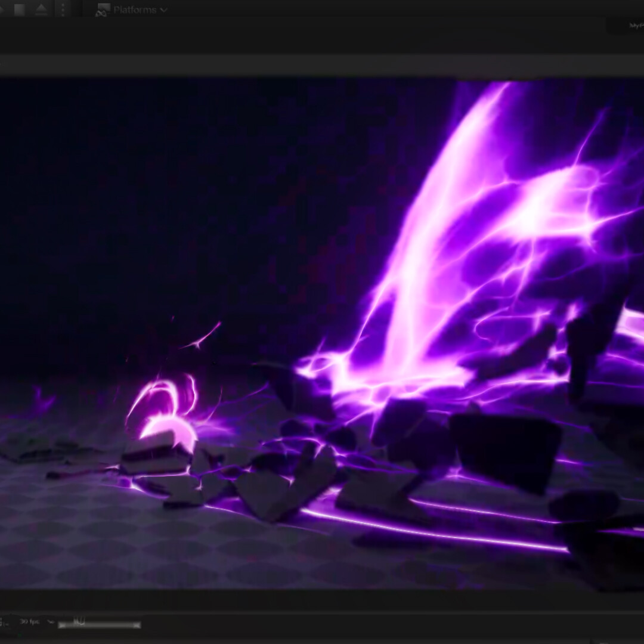This screenshot has width=644, height=644.
Task: Click the eject-style triangle icon in the toolbar
Action: (41, 8)
